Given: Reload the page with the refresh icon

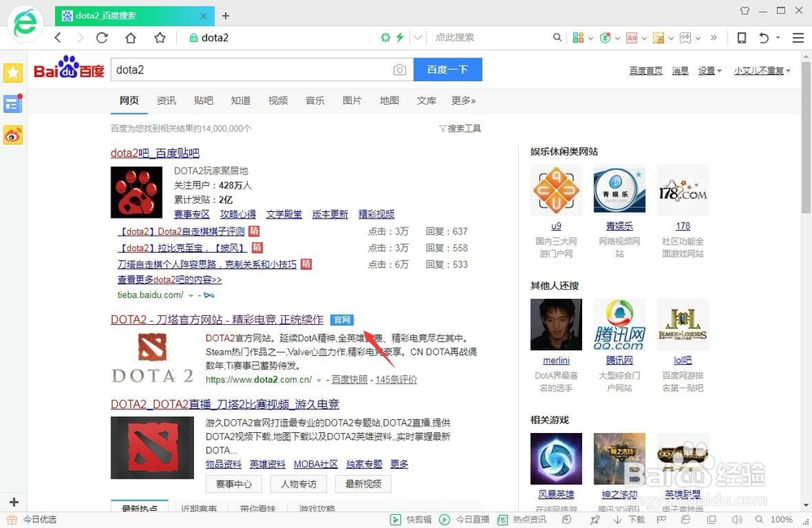Looking at the screenshot, I should [x=102, y=38].
